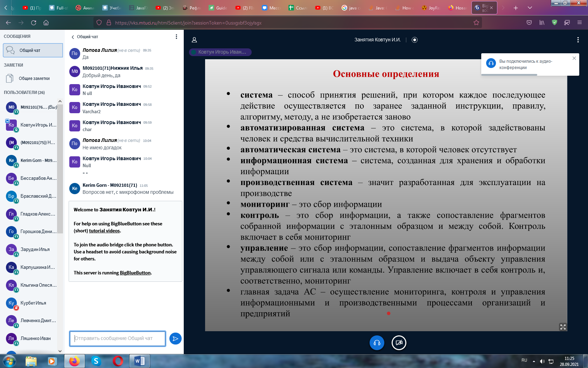
Task: Make presentation fullscreen
Action: pyautogui.click(x=563, y=327)
